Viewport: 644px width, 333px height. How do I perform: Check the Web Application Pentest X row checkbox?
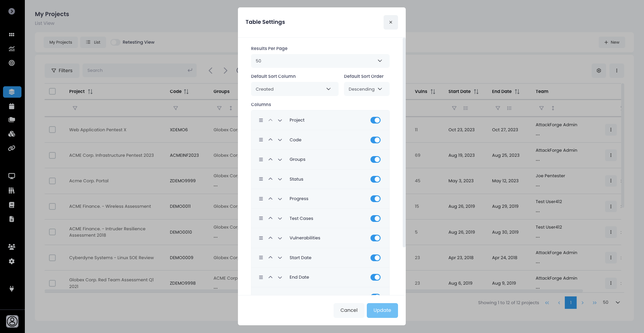tap(52, 130)
